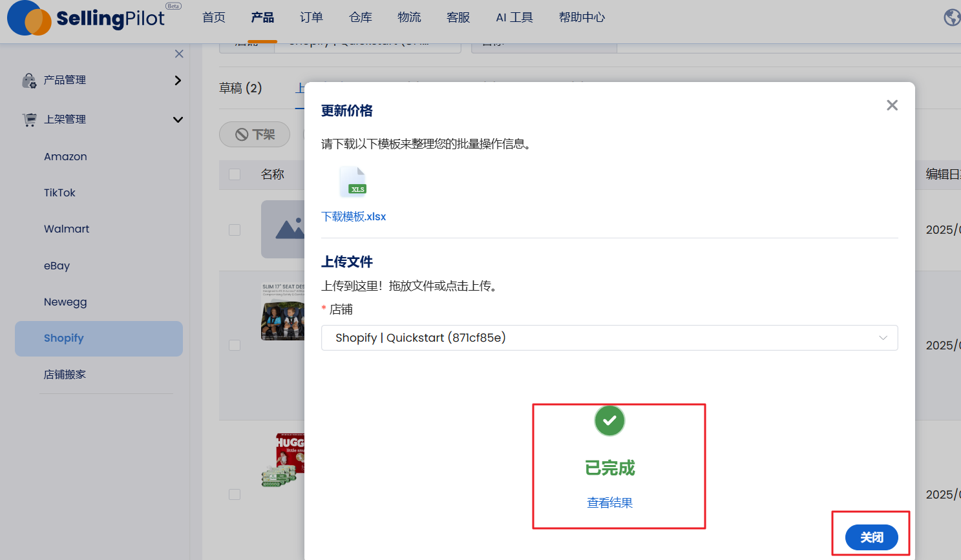961x560 pixels.
Task: Collapse sidebar with the X icon
Action: pos(179,54)
